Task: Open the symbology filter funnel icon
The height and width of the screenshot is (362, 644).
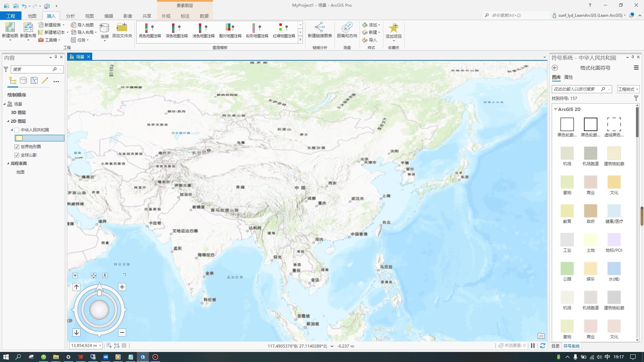Action: click(x=636, y=98)
